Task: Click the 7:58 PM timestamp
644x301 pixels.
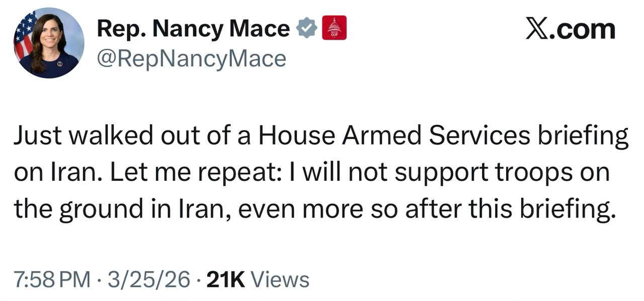Action: coord(52,279)
